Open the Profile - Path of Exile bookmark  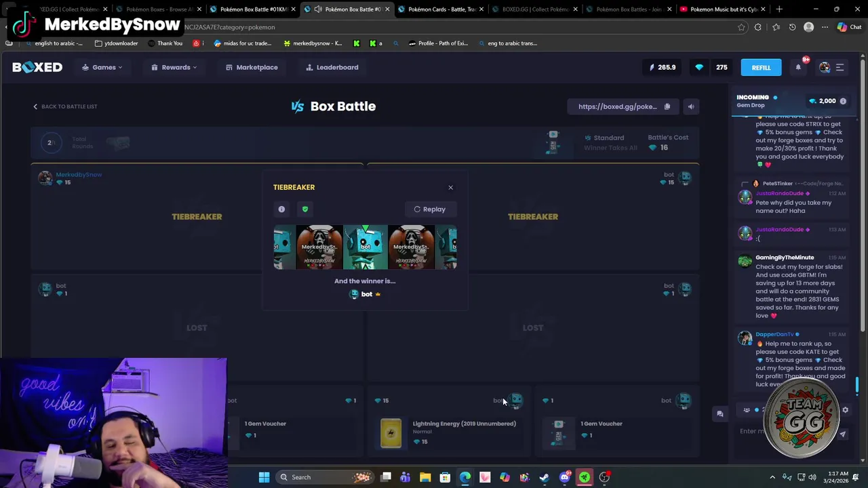pos(438,43)
